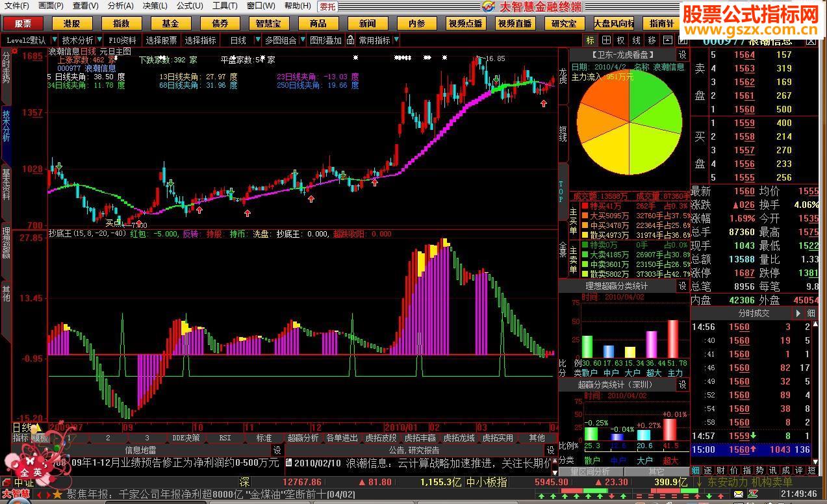This screenshot has height=504, width=827.
Task: Switch to the 龙虎 vertical side tab
Action: click(563, 76)
